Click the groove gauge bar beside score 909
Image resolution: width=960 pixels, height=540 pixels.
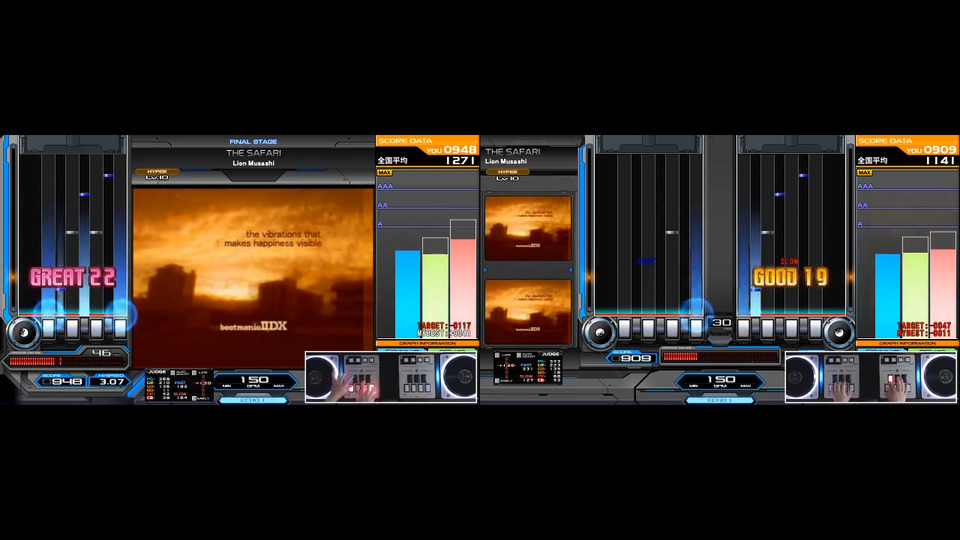click(720, 356)
